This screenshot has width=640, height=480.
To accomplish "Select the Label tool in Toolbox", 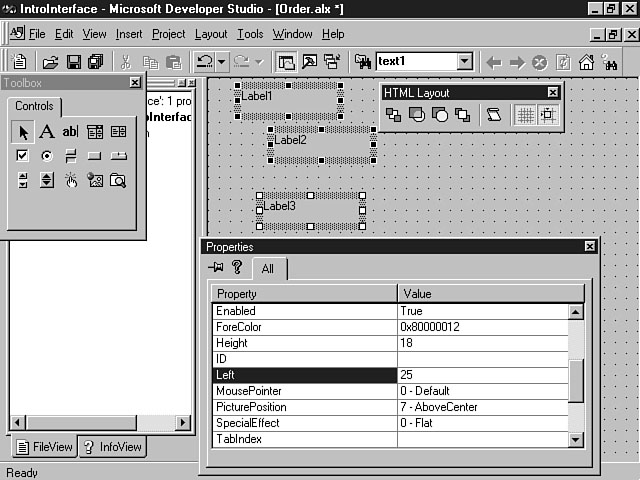I will click(46, 132).
